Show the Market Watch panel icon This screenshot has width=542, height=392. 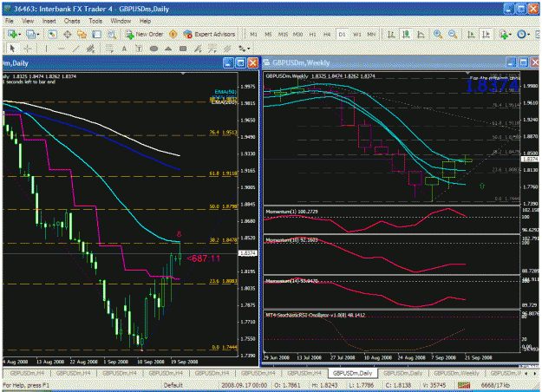coord(52,34)
